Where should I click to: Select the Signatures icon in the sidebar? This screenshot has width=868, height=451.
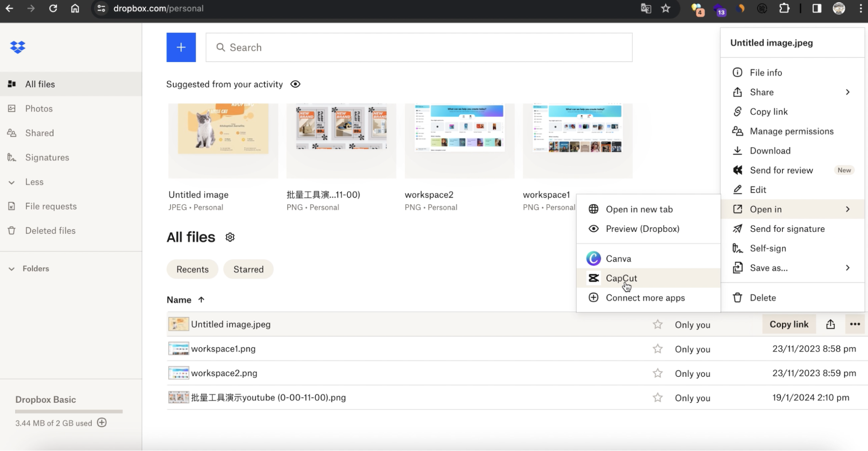(x=12, y=158)
